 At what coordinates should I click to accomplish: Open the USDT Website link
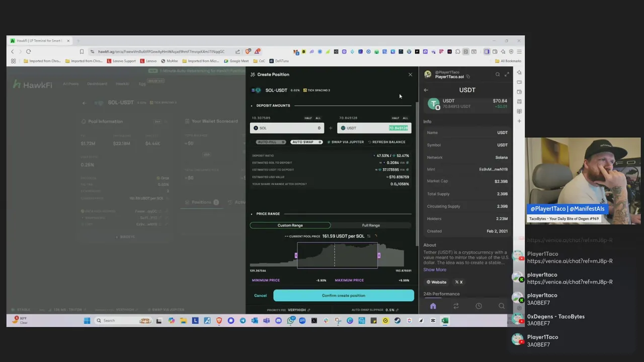point(436,282)
